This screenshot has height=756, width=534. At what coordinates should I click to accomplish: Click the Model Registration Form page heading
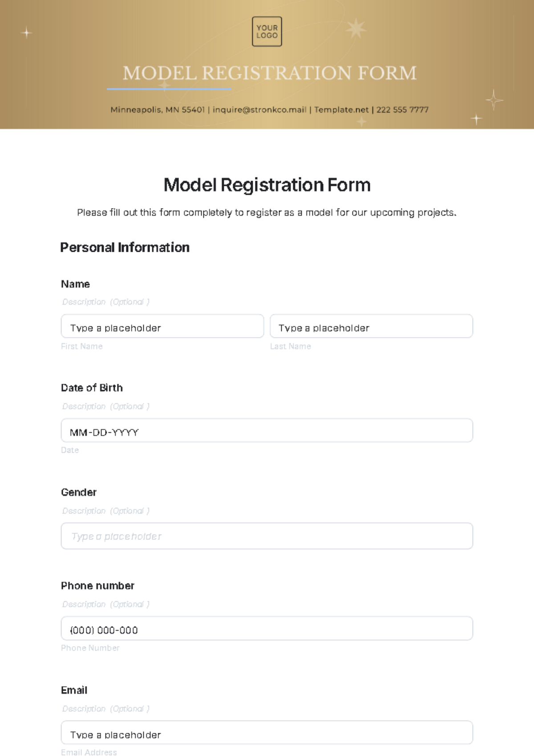[267, 185]
